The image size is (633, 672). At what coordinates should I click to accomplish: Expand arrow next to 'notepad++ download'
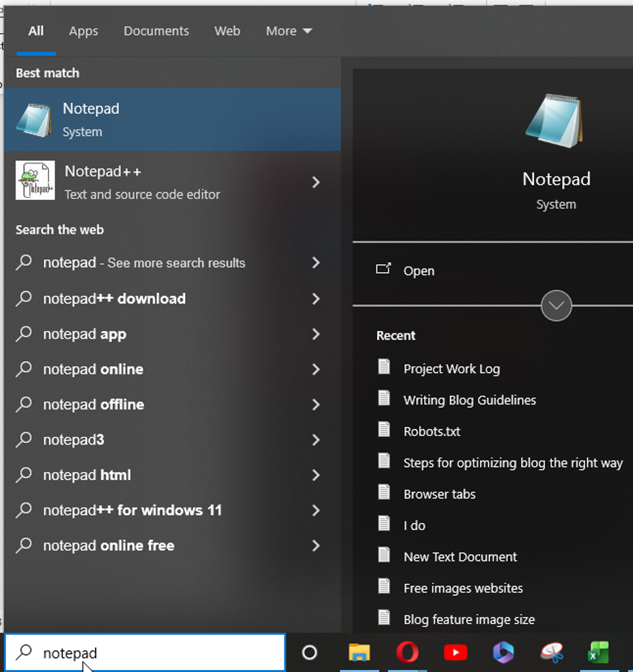click(316, 299)
